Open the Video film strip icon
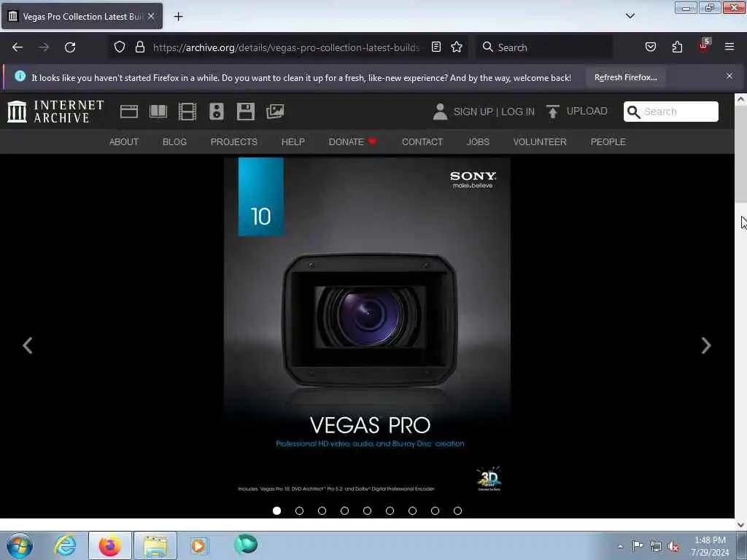The image size is (747, 560). (x=187, y=112)
